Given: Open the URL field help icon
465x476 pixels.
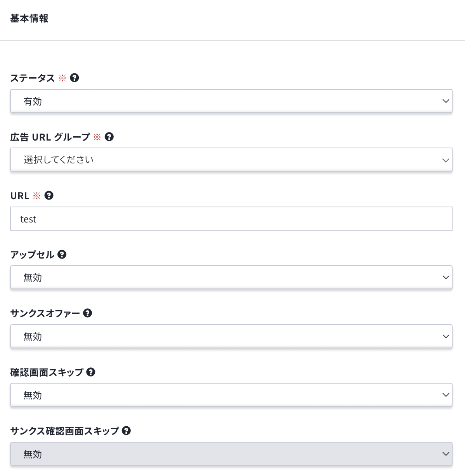Looking at the screenshot, I should point(49,195).
